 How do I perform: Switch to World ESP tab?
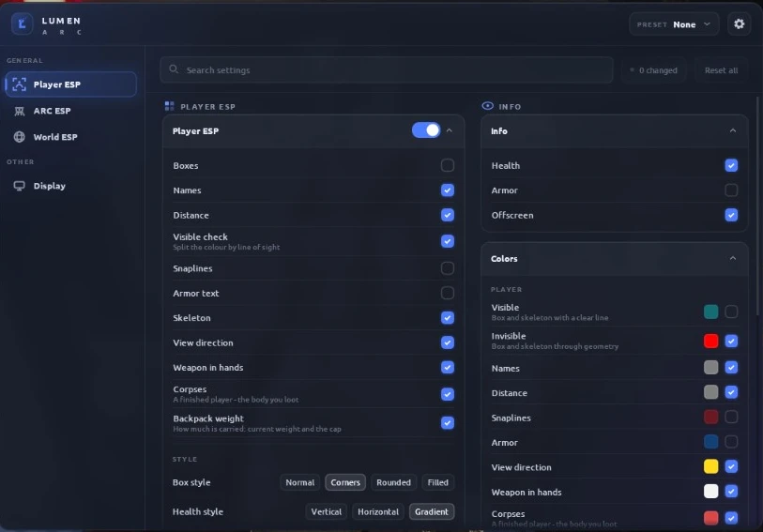click(71, 137)
